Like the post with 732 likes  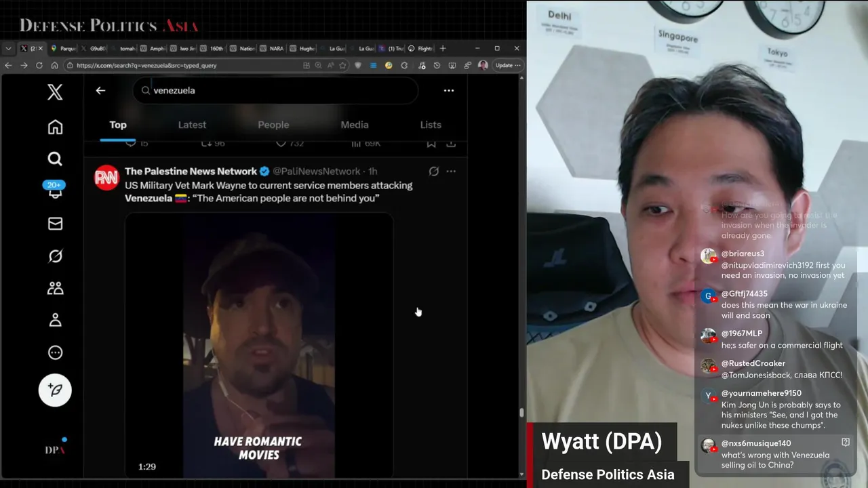click(290, 144)
